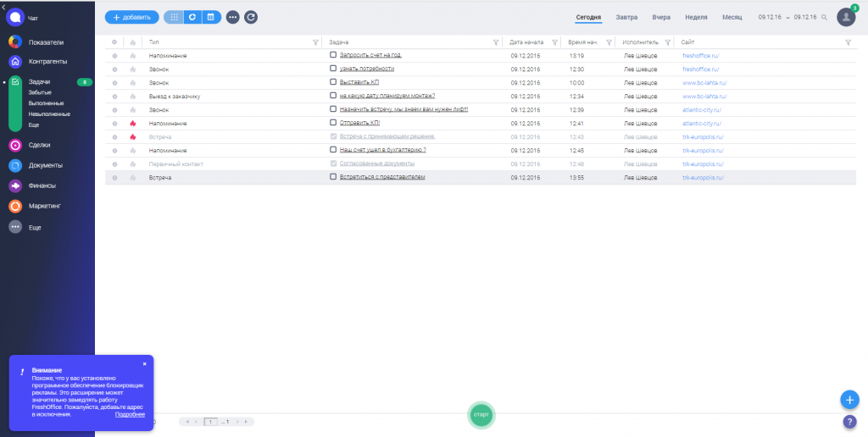The image size is (868, 437).
Task: Refresh the task list
Action: [x=251, y=17]
